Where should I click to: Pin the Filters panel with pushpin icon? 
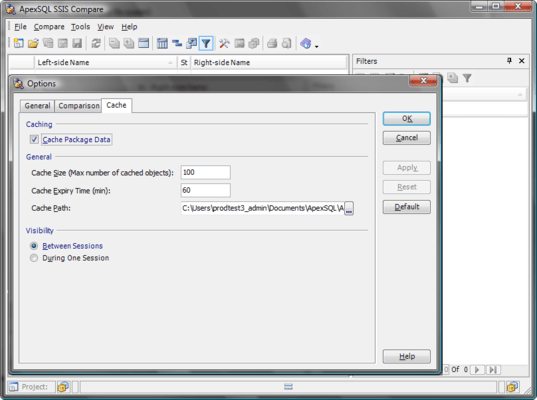pyautogui.click(x=509, y=61)
